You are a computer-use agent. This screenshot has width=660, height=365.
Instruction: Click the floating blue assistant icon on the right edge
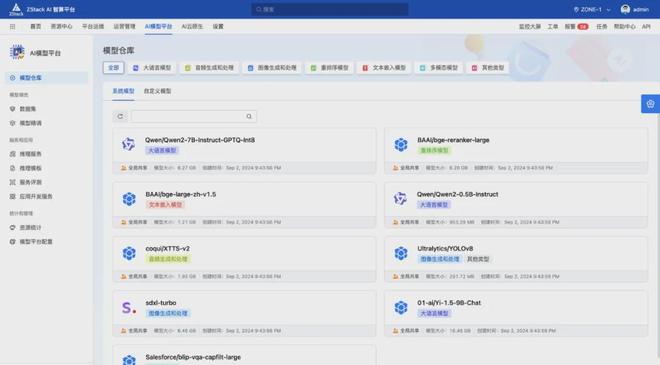[650, 104]
